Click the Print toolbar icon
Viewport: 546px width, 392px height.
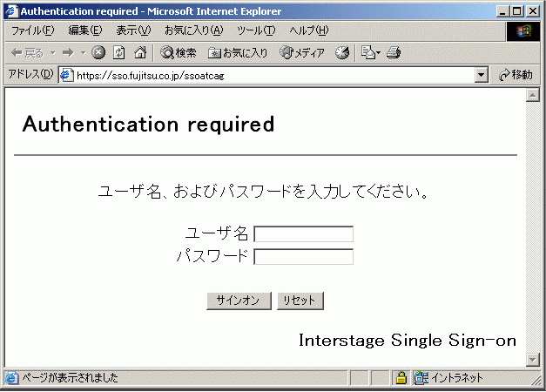pos(394,53)
